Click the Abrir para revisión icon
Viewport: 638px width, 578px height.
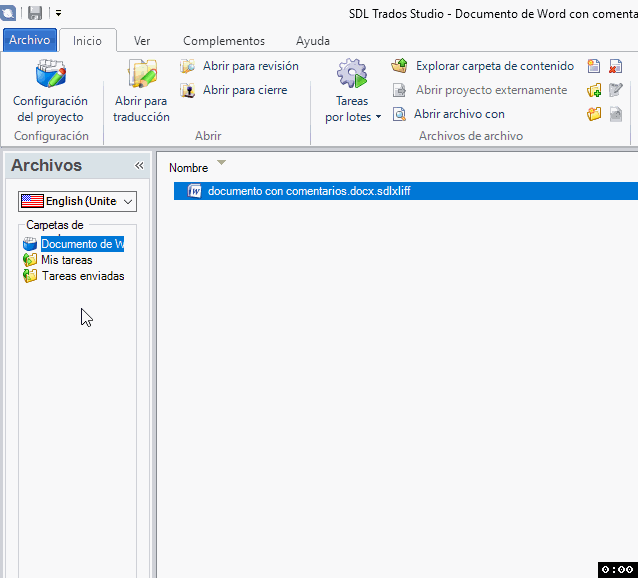coord(188,66)
